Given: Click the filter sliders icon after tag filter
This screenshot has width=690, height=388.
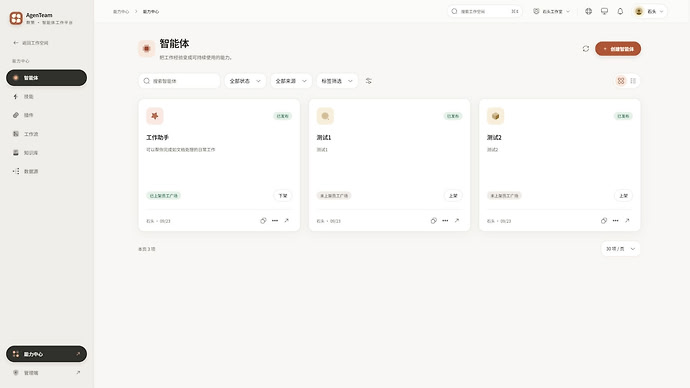Looking at the screenshot, I should (369, 81).
